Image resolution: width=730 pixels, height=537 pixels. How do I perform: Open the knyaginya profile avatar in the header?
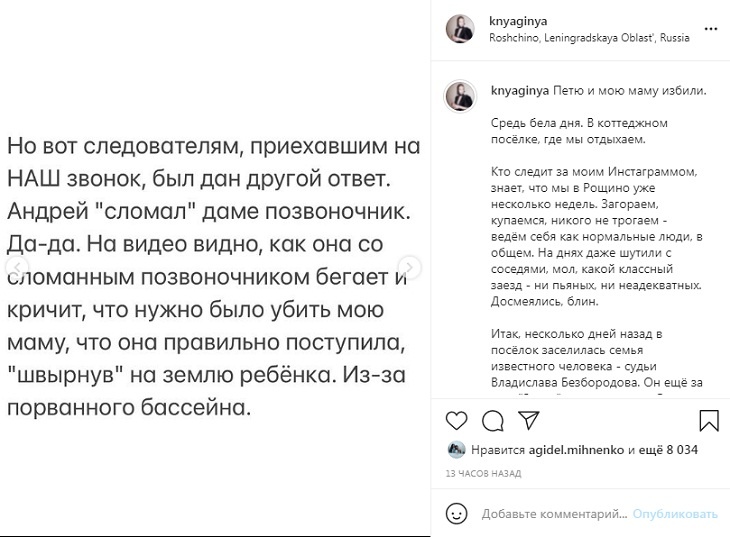coord(460,28)
